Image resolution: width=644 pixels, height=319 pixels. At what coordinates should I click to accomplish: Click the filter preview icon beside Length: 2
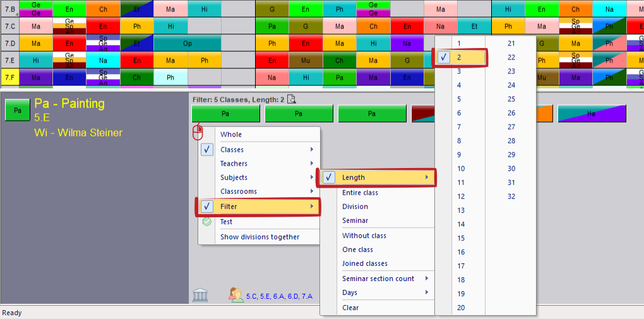click(x=292, y=99)
